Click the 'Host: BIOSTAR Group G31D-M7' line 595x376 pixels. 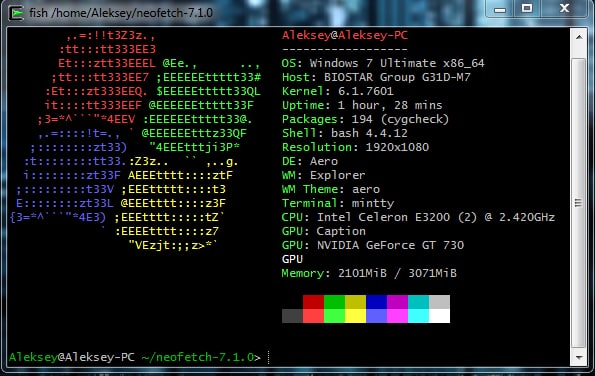pos(376,77)
